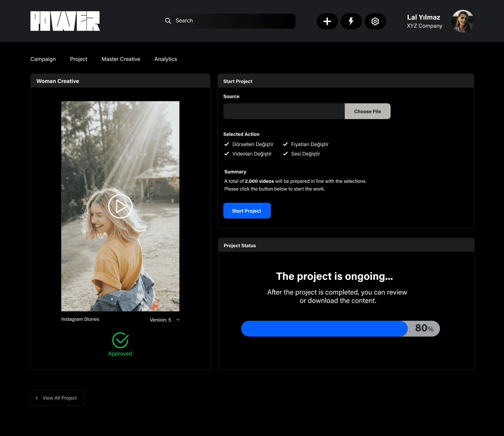
Task: Go back with View All Project chevron
Action: 37,398
